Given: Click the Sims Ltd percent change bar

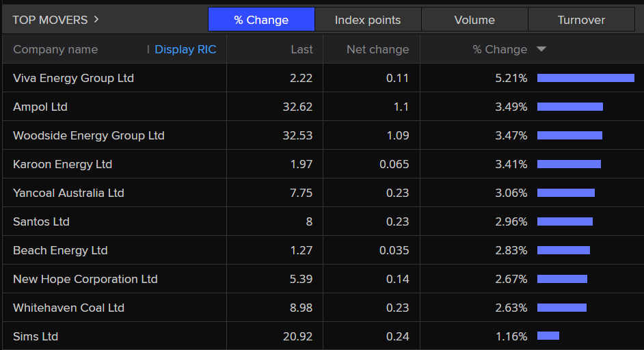Looking at the screenshot, I should click(x=548, y=336).
